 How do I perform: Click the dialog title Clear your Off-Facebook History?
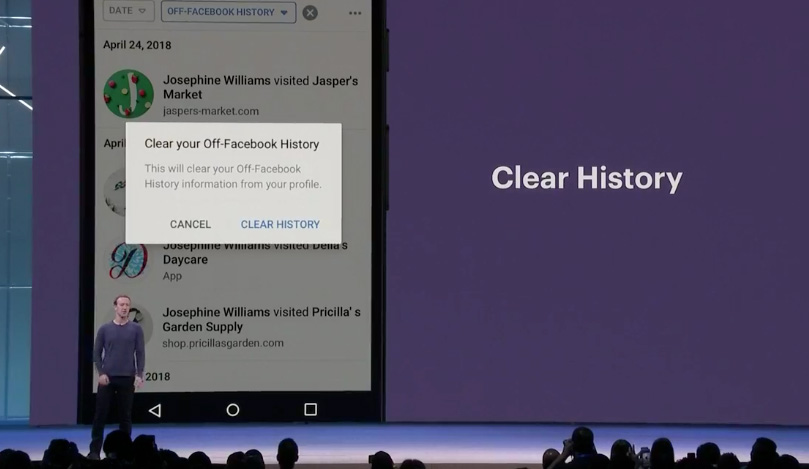point(232,144)
